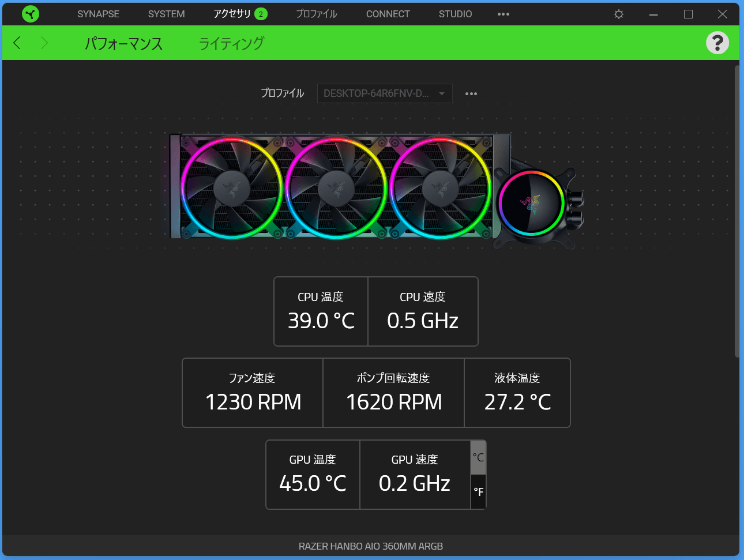Viewport: 744px width, 560px height.
Task: Click the Razer logo icon
Action: tap(31, 14)
